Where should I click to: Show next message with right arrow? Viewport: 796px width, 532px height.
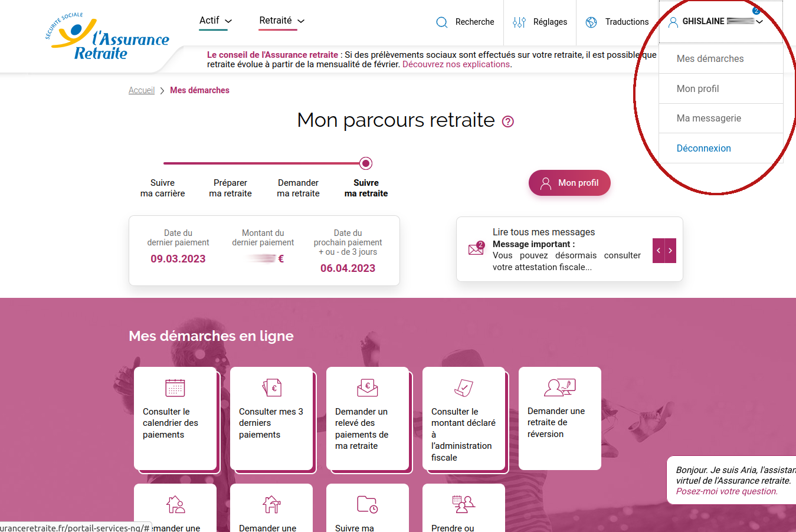(670, 251)
